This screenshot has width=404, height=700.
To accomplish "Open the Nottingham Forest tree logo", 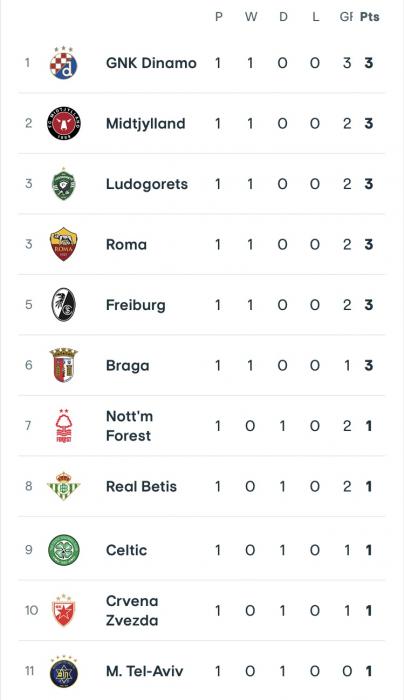I will pyautogui.click(x=63, y=426).
